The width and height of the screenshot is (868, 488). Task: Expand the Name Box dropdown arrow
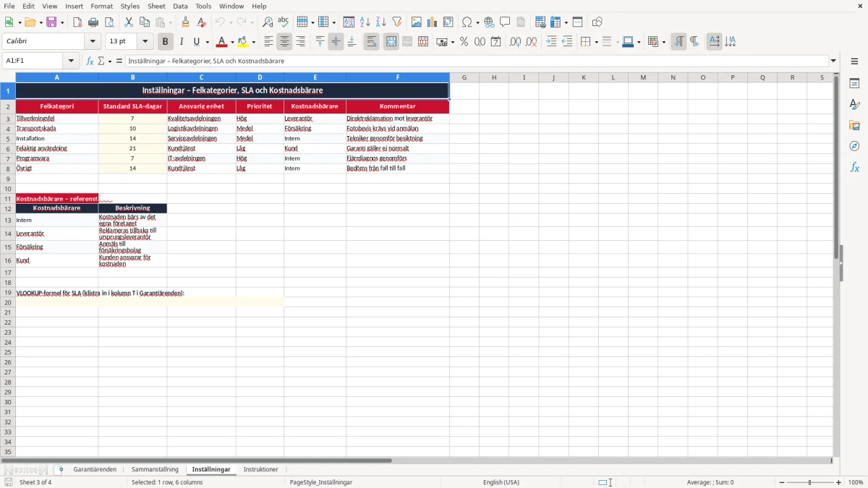pyautogui.click(x=71, y=61)
